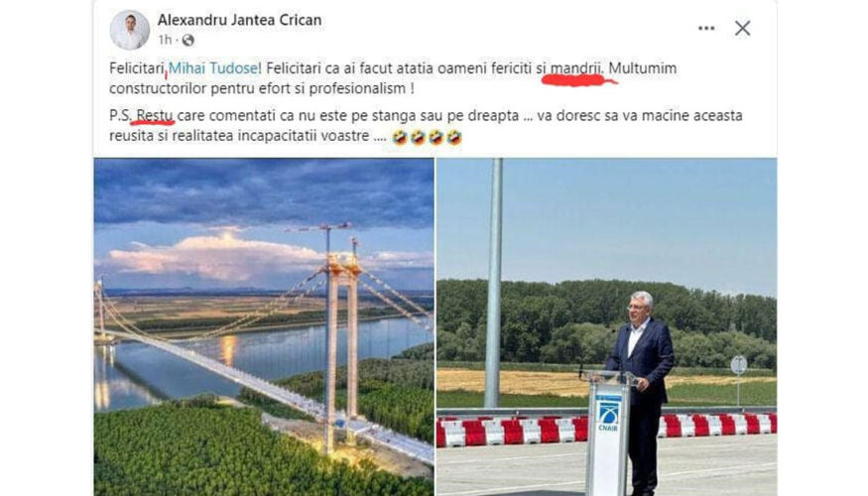Click the speaking man in blue suit

coord(641,390)
